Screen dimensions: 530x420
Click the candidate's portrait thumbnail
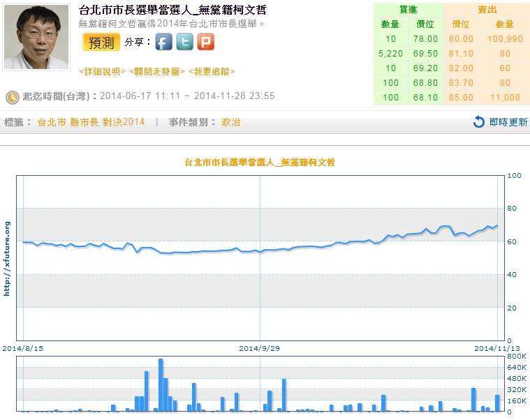click(x=36, y=37)
